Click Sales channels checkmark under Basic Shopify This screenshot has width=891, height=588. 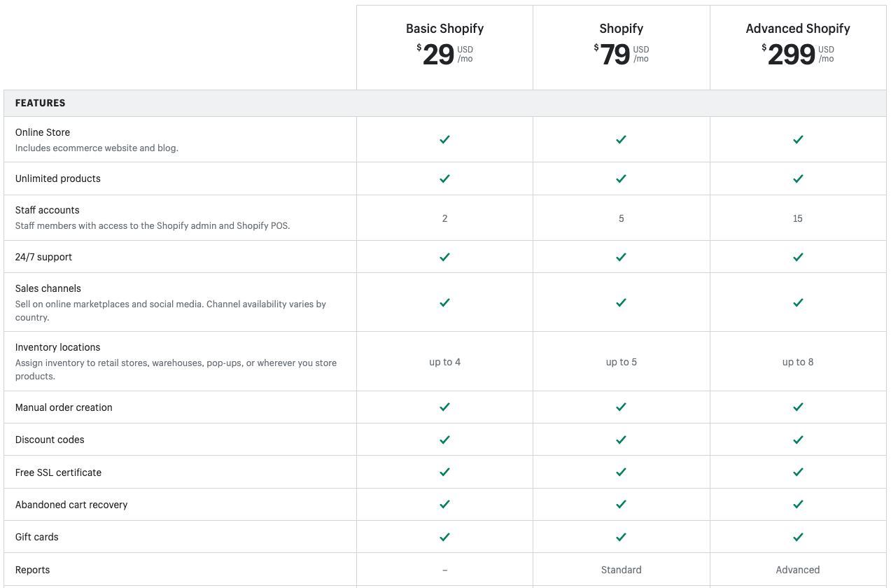coord(444,302)
